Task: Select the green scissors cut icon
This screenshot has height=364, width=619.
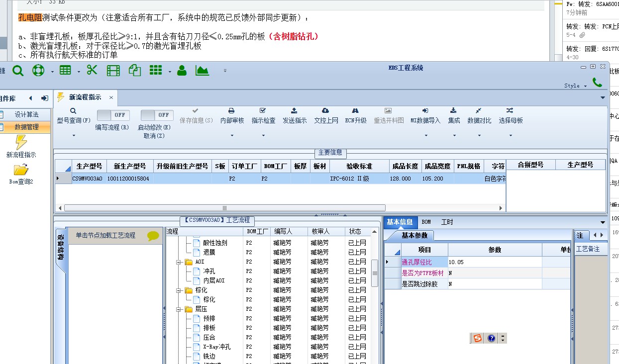Action: 92,70
